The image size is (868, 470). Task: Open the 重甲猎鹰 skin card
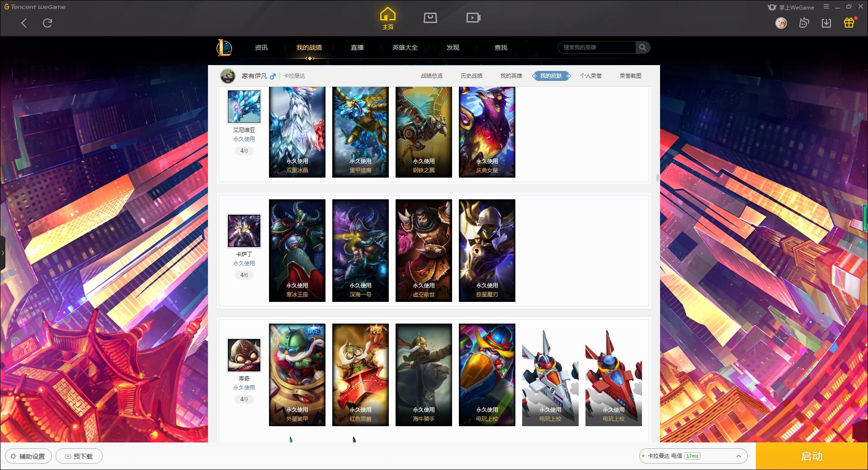pos(360,132)
